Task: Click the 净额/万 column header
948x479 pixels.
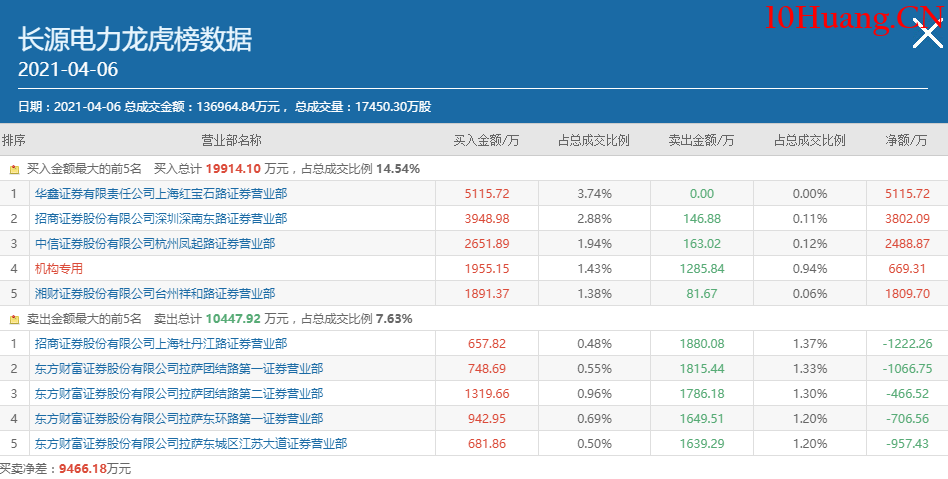Action: pos(906,141)
